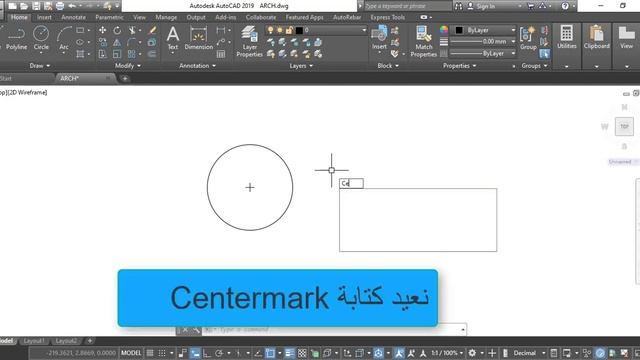Viewport: 640px width, 360px height.
Task: Toggle snap mode dots icon
Action: [162, 353]
